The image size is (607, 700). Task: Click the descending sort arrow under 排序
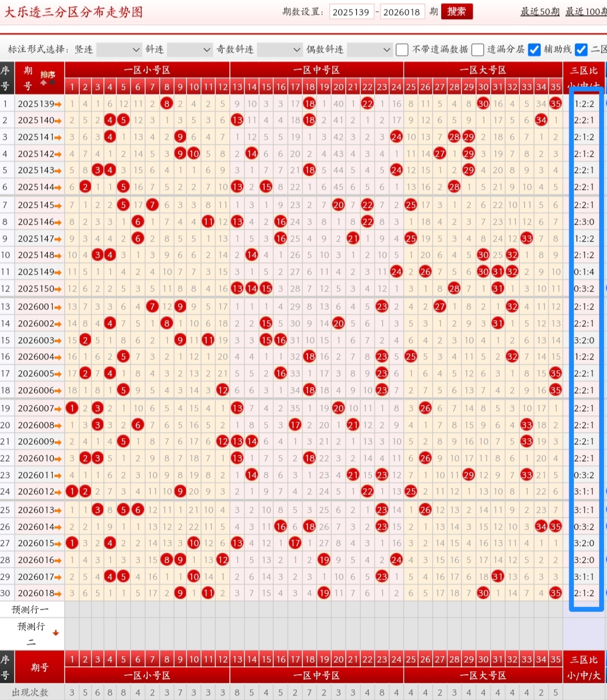(x=53, y=83)
